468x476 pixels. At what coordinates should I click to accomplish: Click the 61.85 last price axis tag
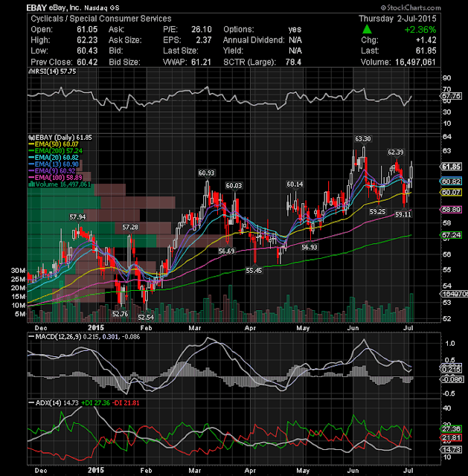tap(452, 167)
